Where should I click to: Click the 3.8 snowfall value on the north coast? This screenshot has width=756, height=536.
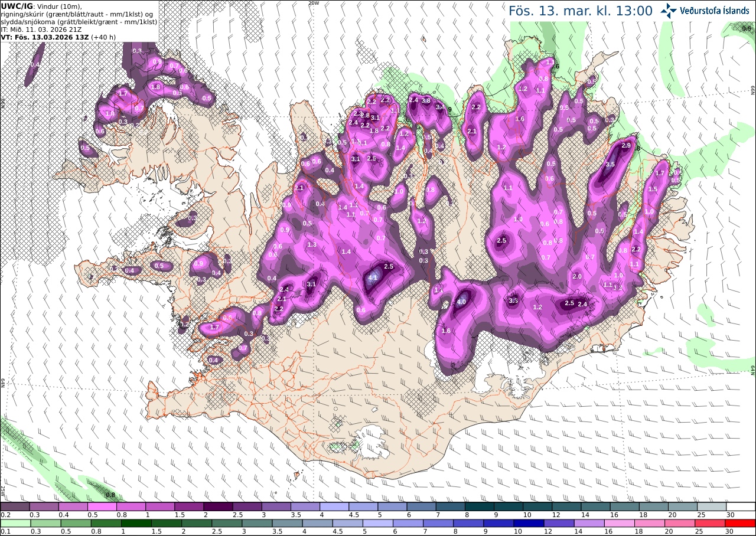426,101
